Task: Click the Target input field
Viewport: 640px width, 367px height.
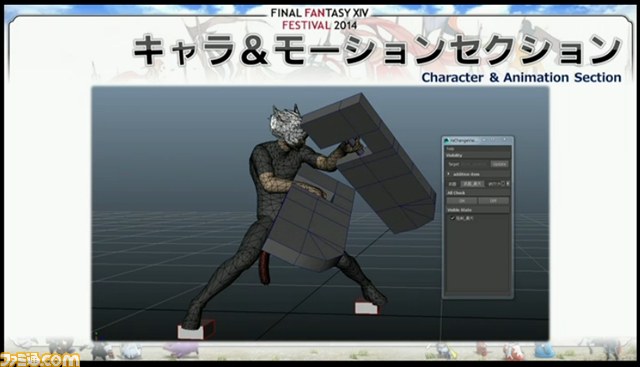Action: pyautogui.click(x=475, y=164)
